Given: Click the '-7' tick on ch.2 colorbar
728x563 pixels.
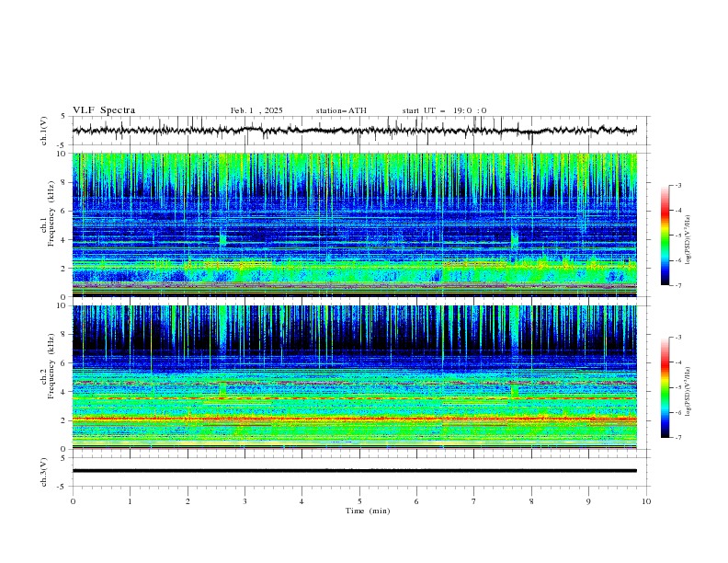Looking at the screenshot, I should pos(678,438).
